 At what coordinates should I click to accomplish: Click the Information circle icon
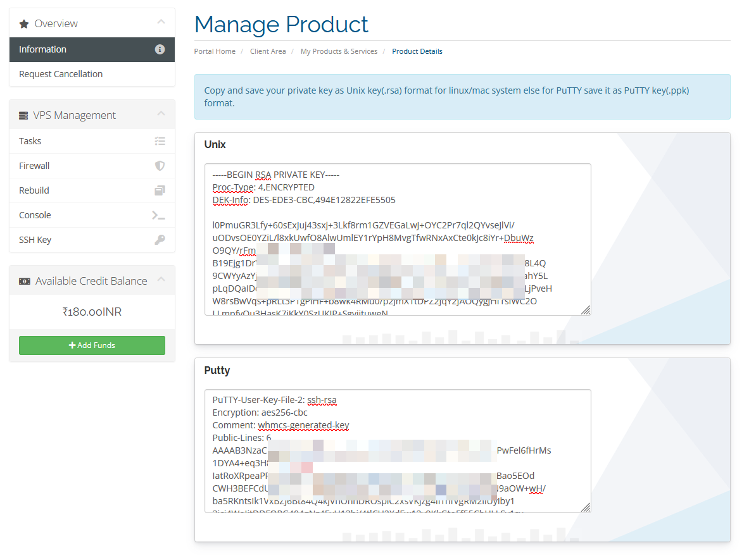pyautogui.click(x=160, y=49)
